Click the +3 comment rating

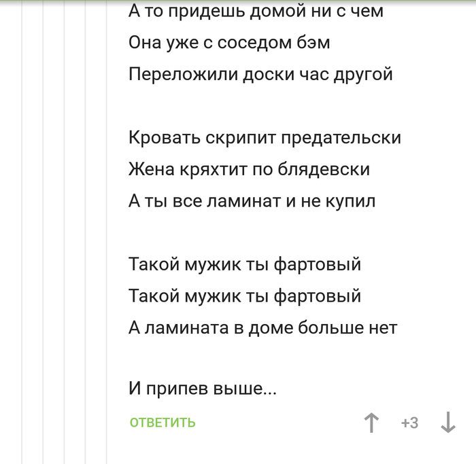tap(409, 423)
